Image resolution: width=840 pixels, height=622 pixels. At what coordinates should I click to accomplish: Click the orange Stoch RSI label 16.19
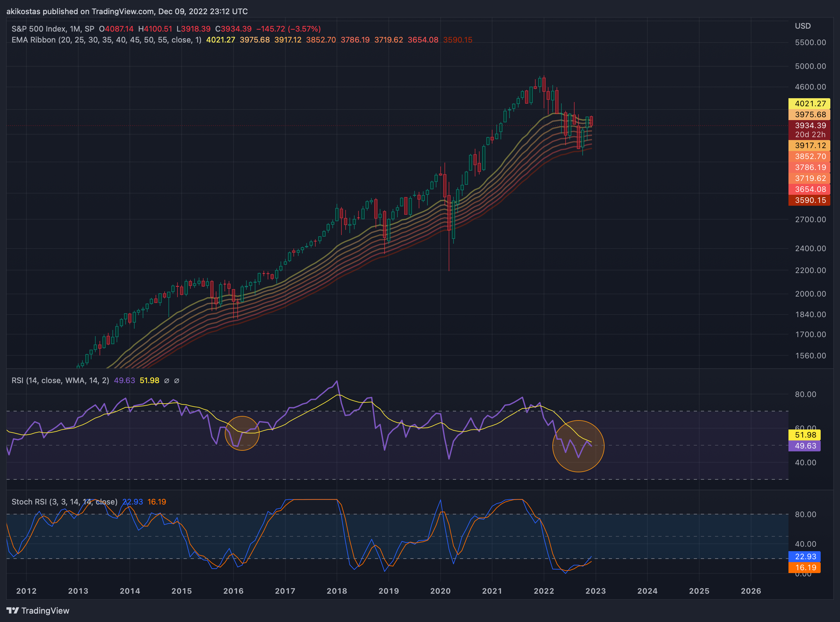[805, 567]
